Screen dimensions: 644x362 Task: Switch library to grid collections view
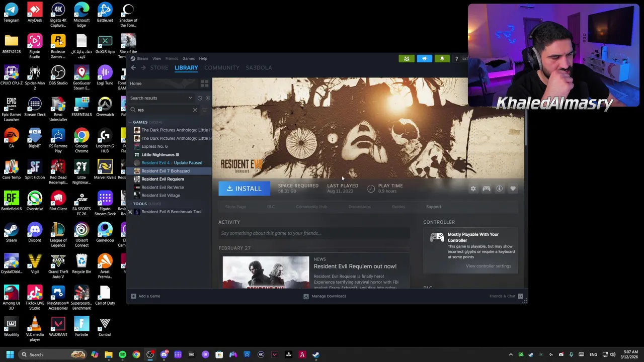coord(204,83)
